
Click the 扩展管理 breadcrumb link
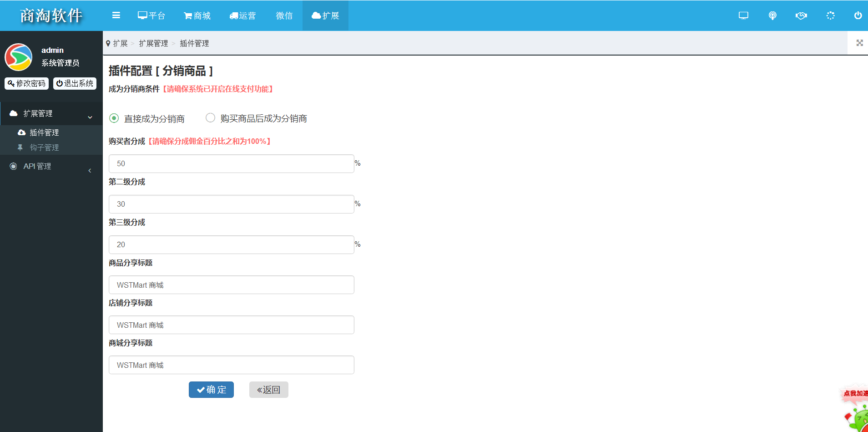(x=153, y=43)
